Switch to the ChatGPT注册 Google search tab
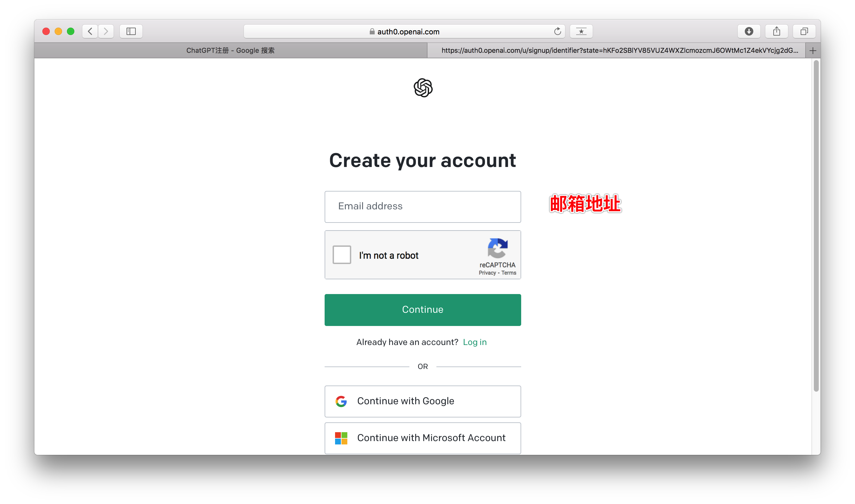This screenshot has height=504, width=855. click(230, 51)
